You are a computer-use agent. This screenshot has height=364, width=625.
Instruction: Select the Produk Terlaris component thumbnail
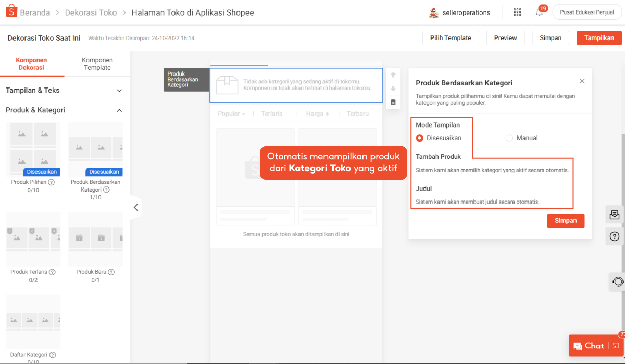point(33,239)
